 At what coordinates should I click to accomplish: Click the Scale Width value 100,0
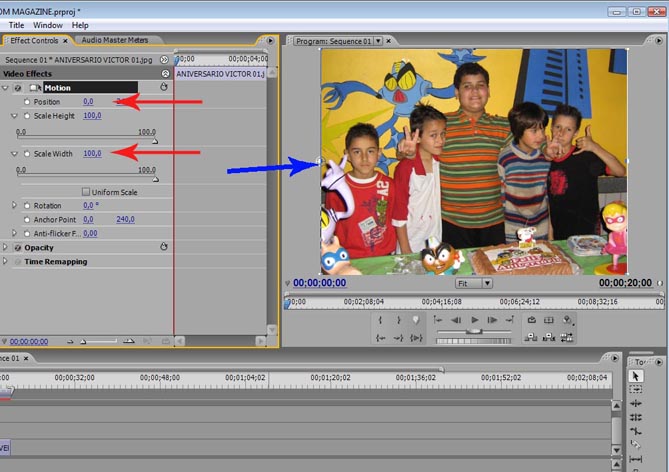(x=92, y=154)
